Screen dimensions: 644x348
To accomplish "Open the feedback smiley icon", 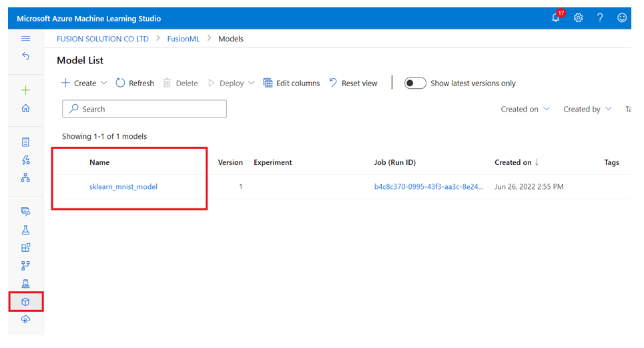I will (622, 17).
